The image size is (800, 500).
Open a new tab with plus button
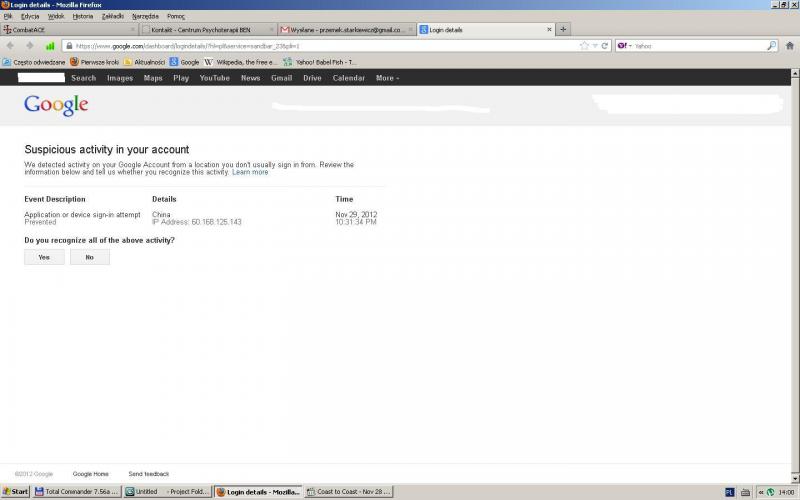click(x=563, y=30)
